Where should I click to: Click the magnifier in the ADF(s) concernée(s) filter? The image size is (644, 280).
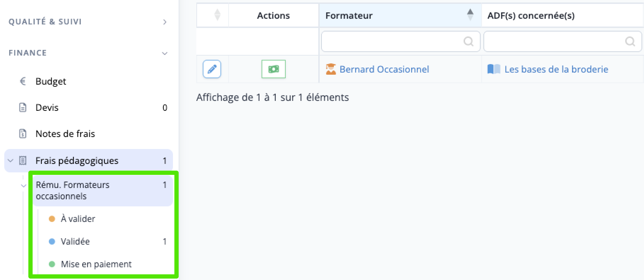(x=630, y=41)
